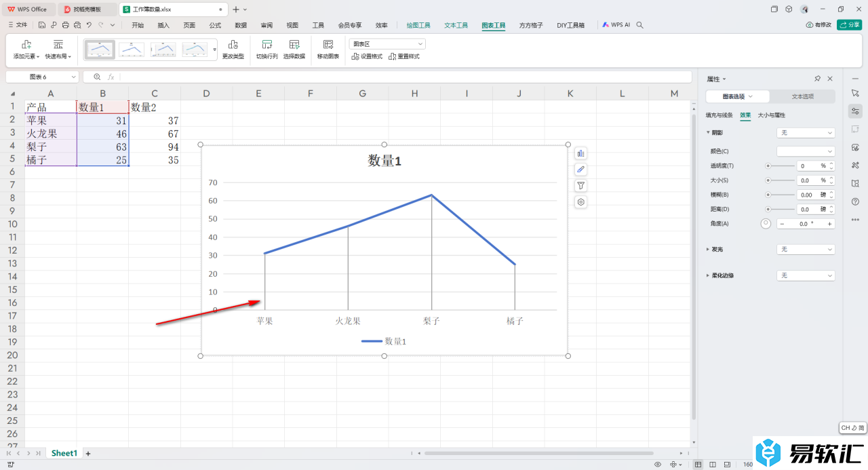Click the search magnifier in the ribbon
This screenshot has width=868, height=470.
click(x=639, y=25)
